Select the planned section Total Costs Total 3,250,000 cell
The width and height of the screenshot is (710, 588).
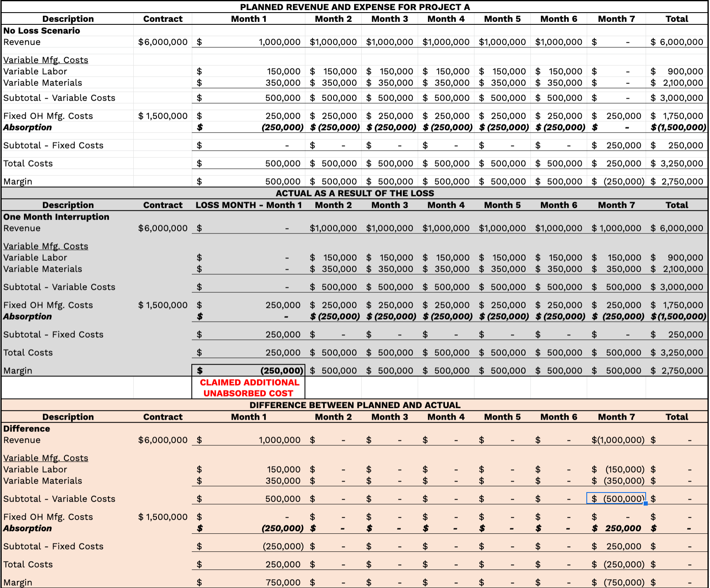point(677,164)
